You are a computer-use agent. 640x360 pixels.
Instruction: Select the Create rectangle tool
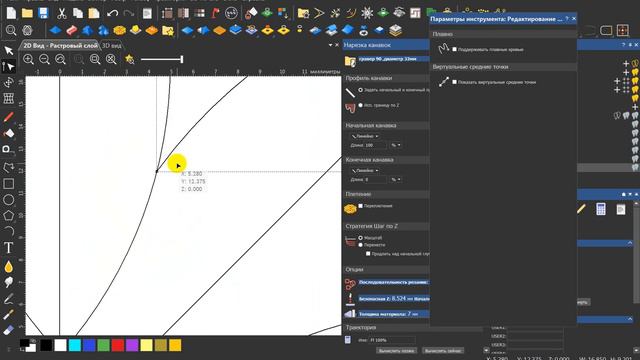point(9,184)
